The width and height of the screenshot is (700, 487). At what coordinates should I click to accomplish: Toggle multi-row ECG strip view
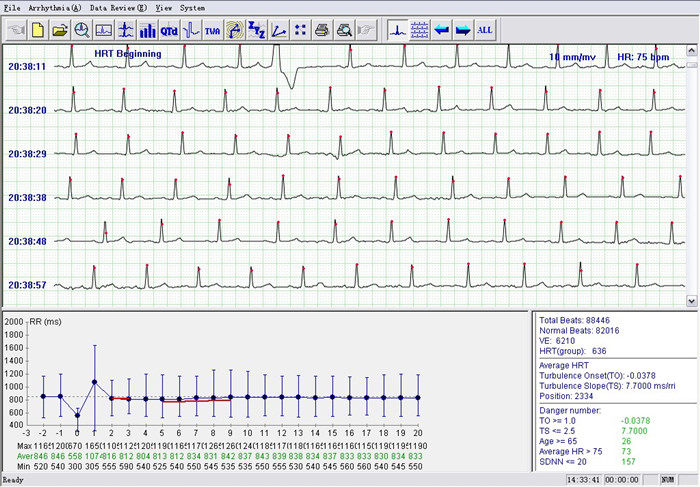tap(420, 30)
